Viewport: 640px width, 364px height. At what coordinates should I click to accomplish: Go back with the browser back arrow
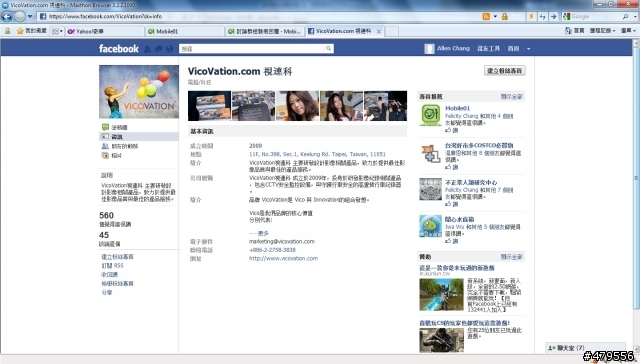pyautogui.click(x=7, y=16)
